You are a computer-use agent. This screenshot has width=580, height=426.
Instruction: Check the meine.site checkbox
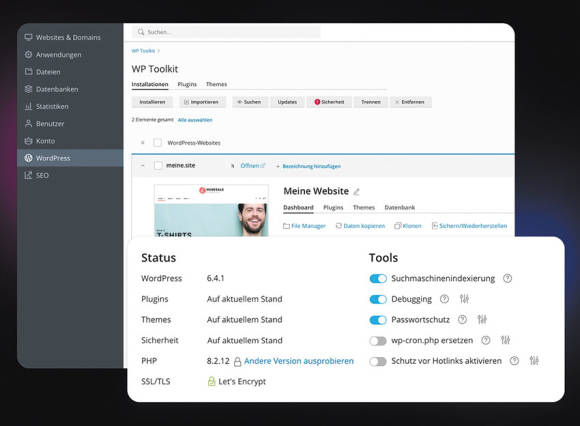(158, 166)
